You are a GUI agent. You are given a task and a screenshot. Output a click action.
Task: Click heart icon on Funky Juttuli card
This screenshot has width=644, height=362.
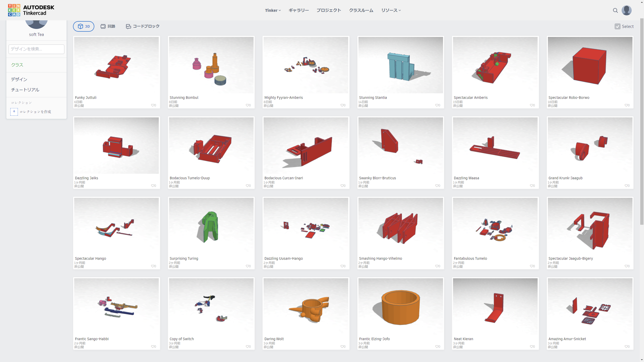(x=153, y=105)
